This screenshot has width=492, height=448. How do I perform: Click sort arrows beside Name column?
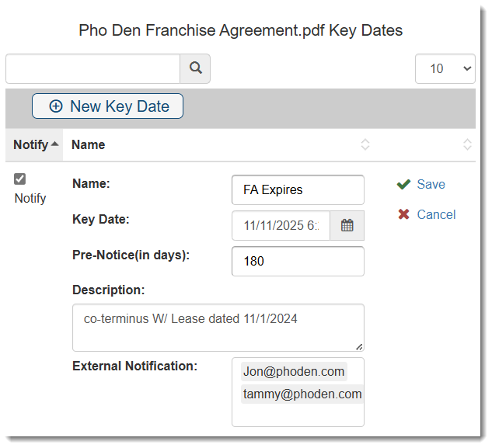pos(365,144)
